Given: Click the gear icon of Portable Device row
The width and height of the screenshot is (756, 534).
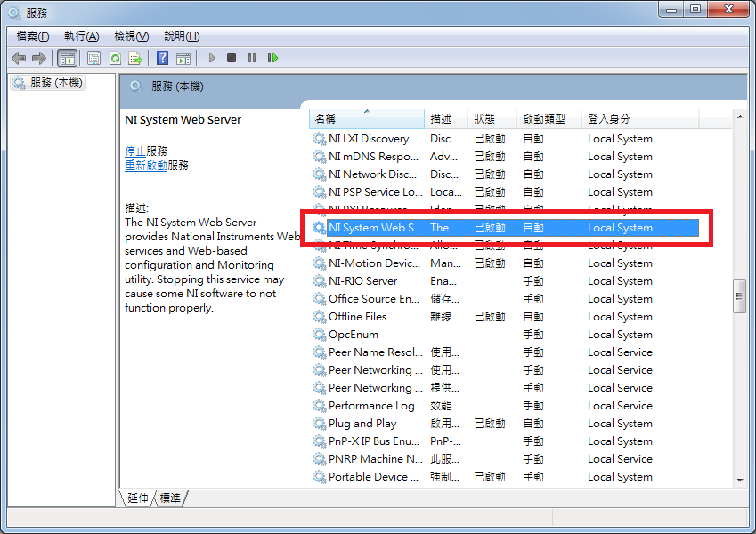Looking at the screenshot, I should click(319, 478).
